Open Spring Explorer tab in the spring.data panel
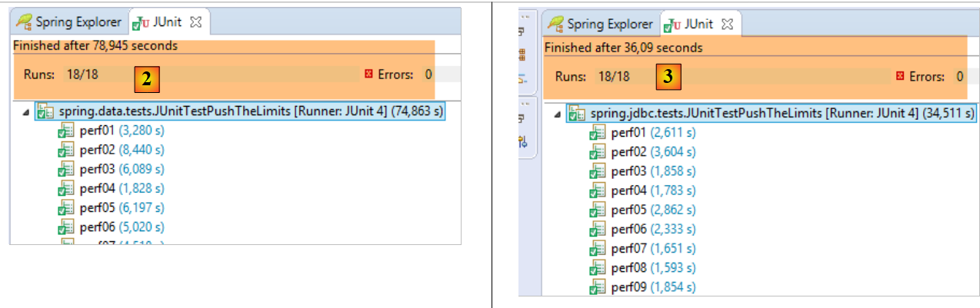Image resolution: width=980 pixels, height=308 pixels. 69,23
